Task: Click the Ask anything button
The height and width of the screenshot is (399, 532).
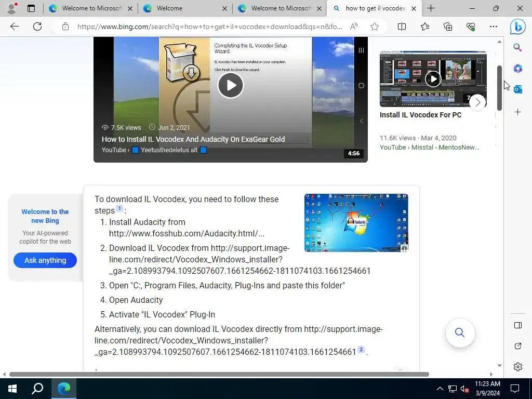Action: coord(45,260)
